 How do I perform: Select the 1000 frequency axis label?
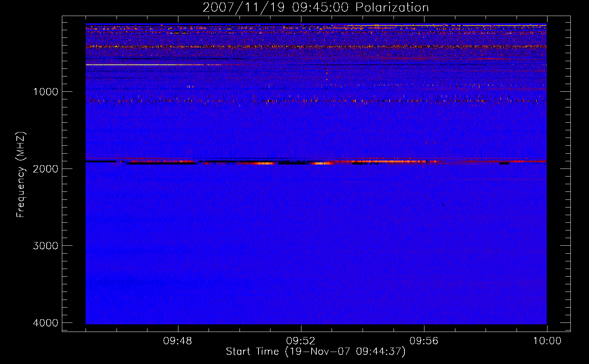click(x=46, y=92)
